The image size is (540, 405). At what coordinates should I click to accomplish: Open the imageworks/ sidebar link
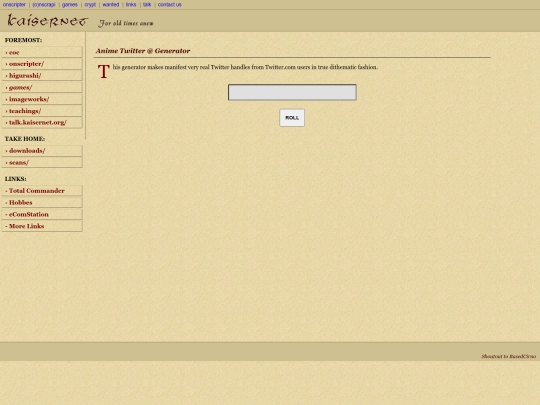click(x=42, y=99)
